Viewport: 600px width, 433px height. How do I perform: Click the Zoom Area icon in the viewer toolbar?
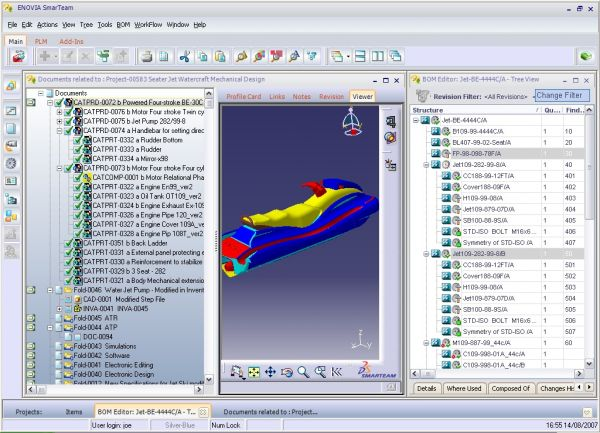click(320, 372)
